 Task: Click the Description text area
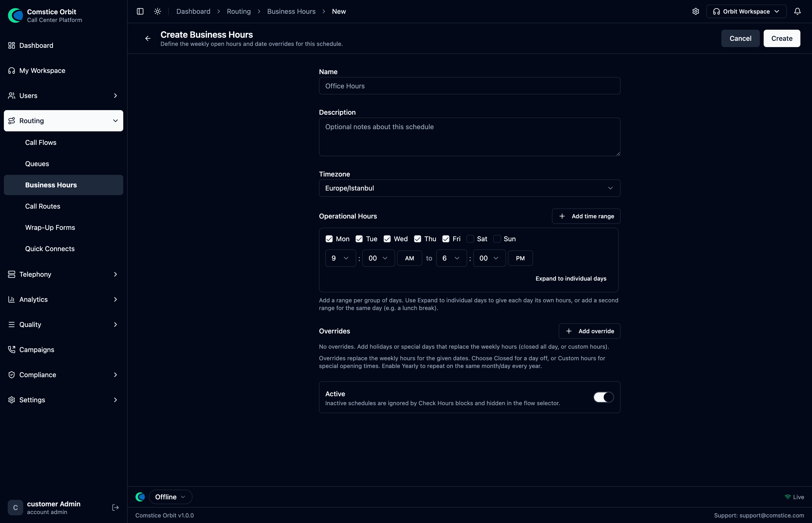tap(469, 137)
